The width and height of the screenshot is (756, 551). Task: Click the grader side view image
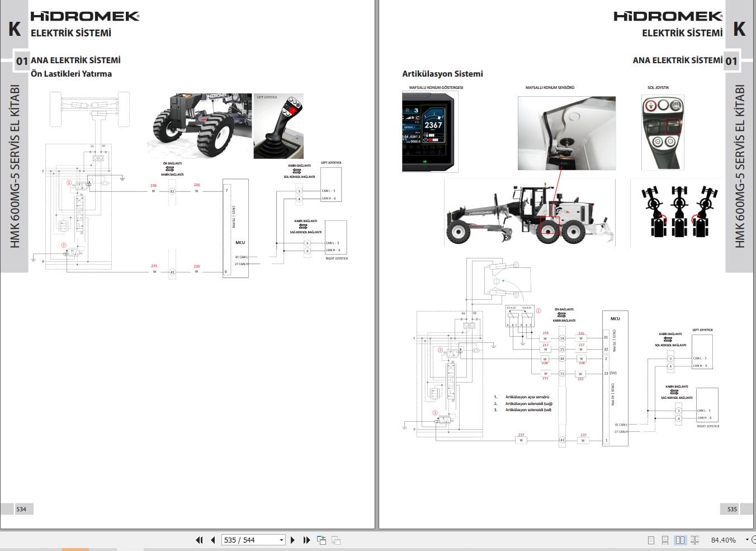pos(530,213)
